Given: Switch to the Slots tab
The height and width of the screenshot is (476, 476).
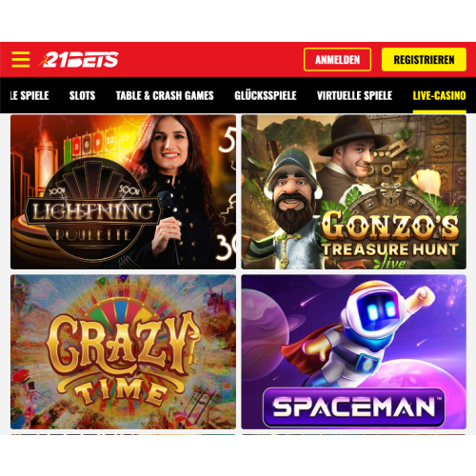Looking at the screenshot, I should tap(82, 95).
